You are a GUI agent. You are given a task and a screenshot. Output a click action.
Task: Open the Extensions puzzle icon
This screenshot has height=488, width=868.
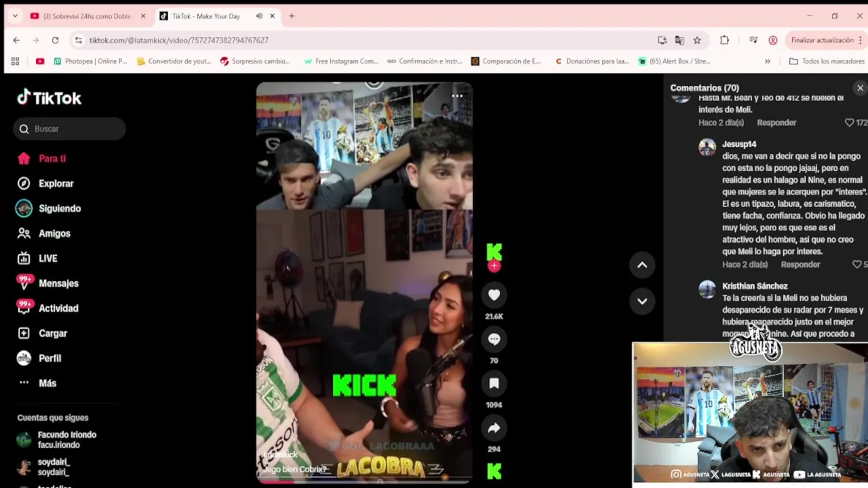[x=724, y=41]
